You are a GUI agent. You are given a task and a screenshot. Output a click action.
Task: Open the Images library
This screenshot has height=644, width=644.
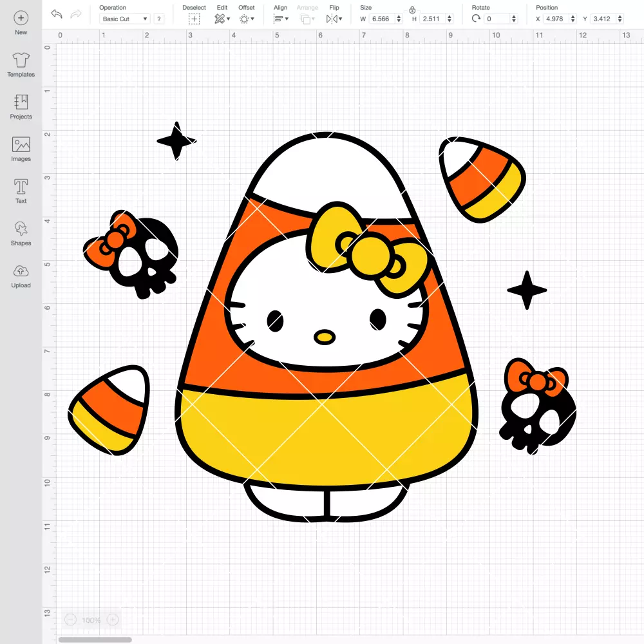pyautogui.click(x=21, y=149)
